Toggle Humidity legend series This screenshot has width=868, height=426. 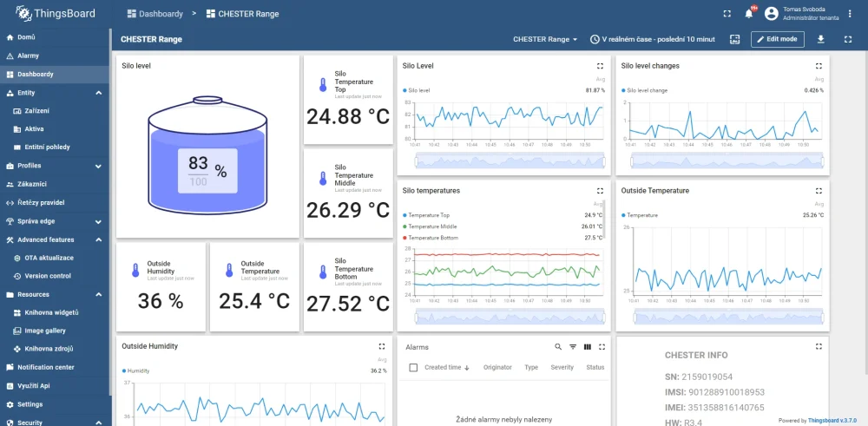click(135, 370)
